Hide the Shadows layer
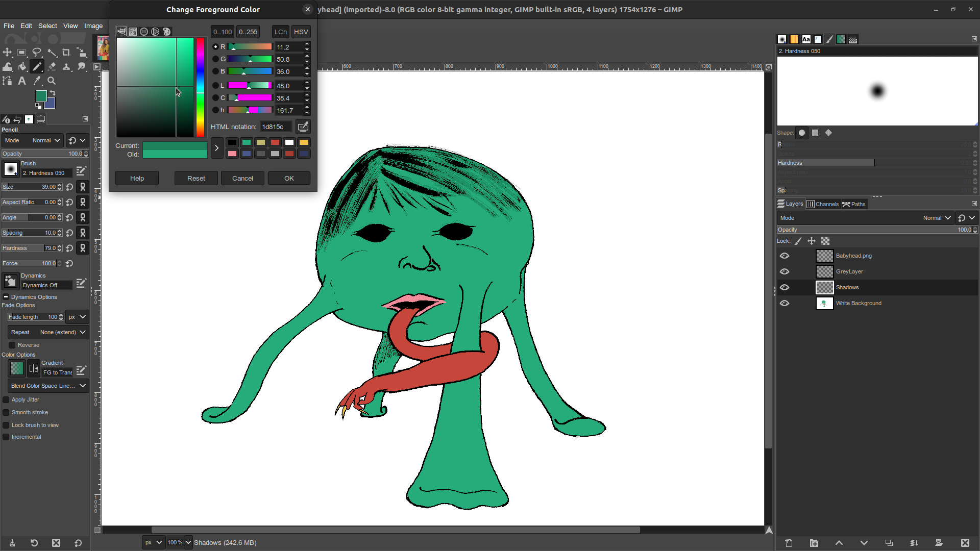This screenshot has width=980, height=551. (785, 287)
